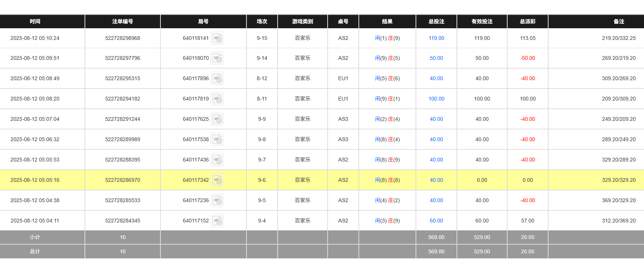The image size is (644, 268).
Task: Click the 100.00 total bet link
Action: click(x=436, y=99)
